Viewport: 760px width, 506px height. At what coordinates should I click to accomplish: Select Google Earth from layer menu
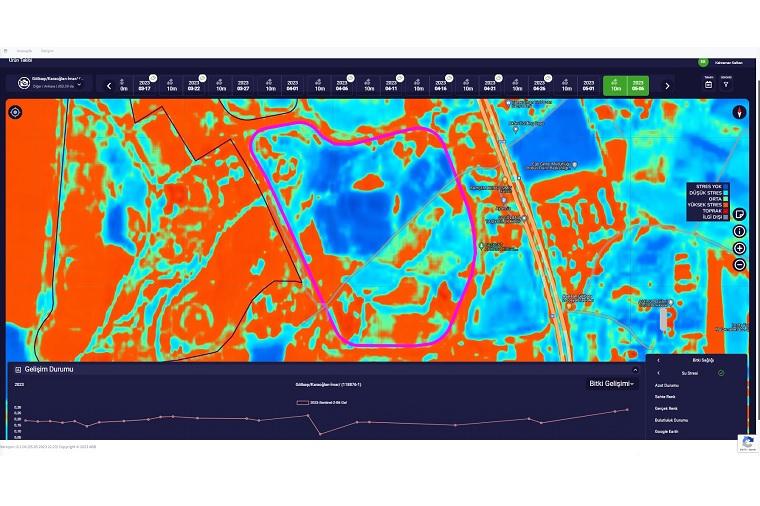666,432
